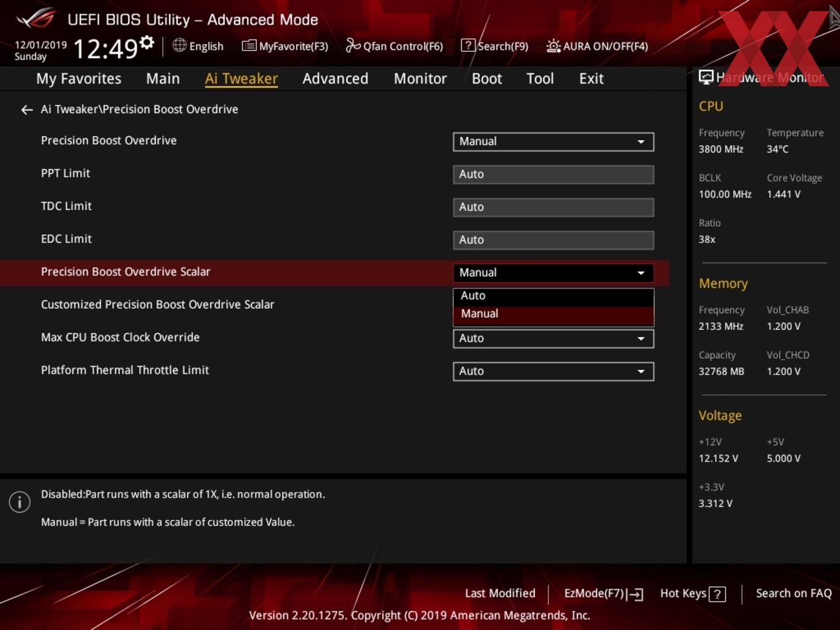
Task: Open Max CPU Boost Clock Override dropdown
Action: 553,338
